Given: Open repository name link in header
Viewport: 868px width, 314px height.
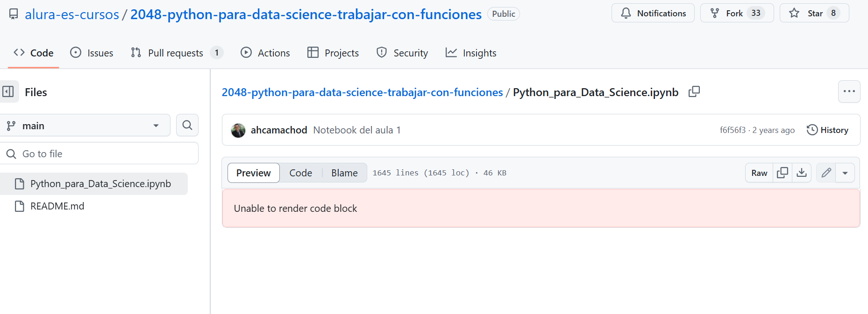Looking at the screenshot, I should 306,14.
